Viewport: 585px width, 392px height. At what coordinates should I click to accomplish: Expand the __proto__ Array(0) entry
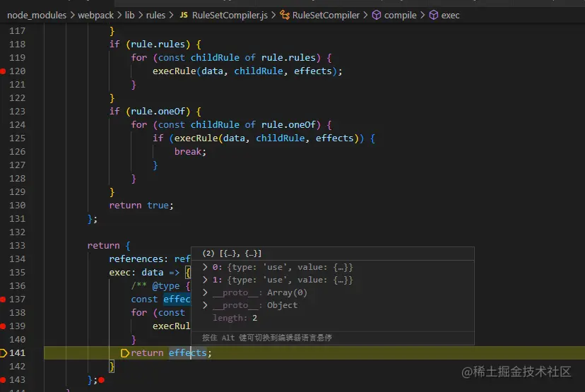(205, 292)
